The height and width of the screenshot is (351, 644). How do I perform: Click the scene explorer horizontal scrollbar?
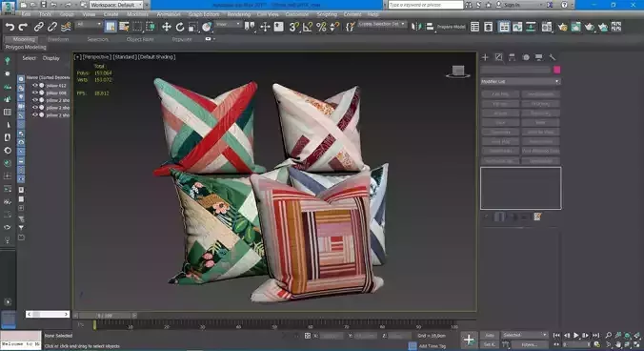pyautogui.click(x=48, y=315)
